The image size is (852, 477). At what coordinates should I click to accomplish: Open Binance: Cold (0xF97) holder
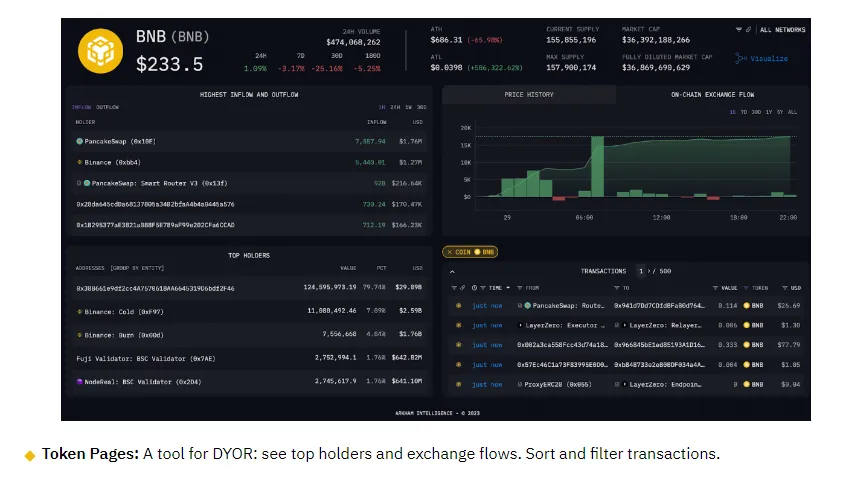123,312
